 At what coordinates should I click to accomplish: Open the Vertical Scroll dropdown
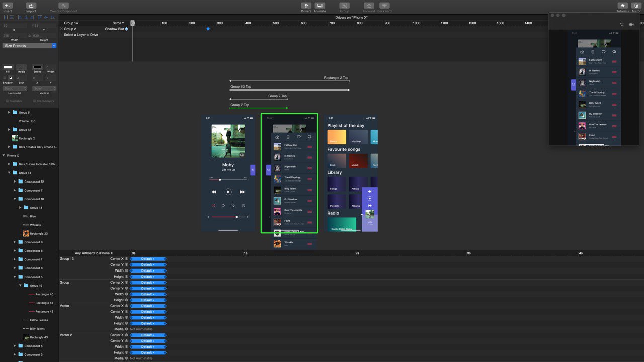coord(44,88)
